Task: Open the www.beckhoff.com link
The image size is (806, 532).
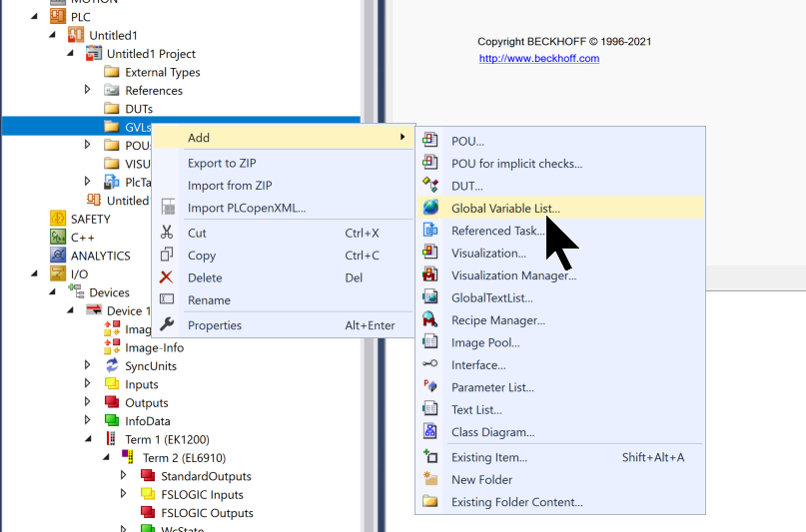Action: coord(538,58)
